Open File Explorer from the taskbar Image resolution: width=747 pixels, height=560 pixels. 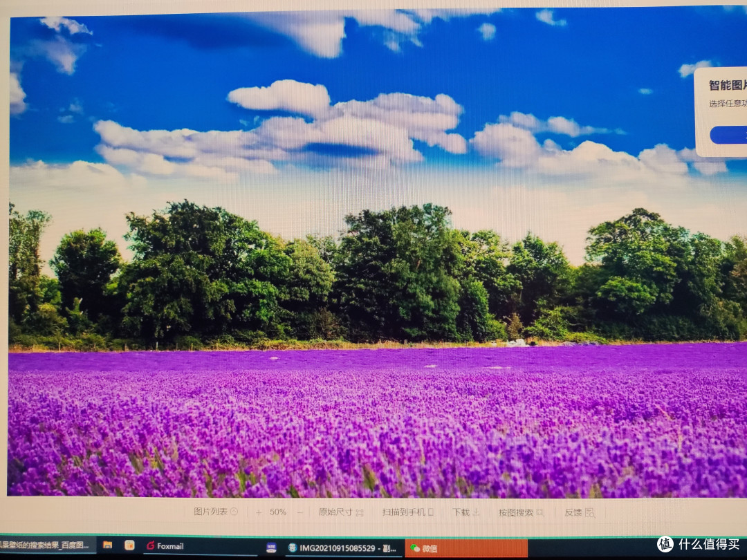point(107,545)
